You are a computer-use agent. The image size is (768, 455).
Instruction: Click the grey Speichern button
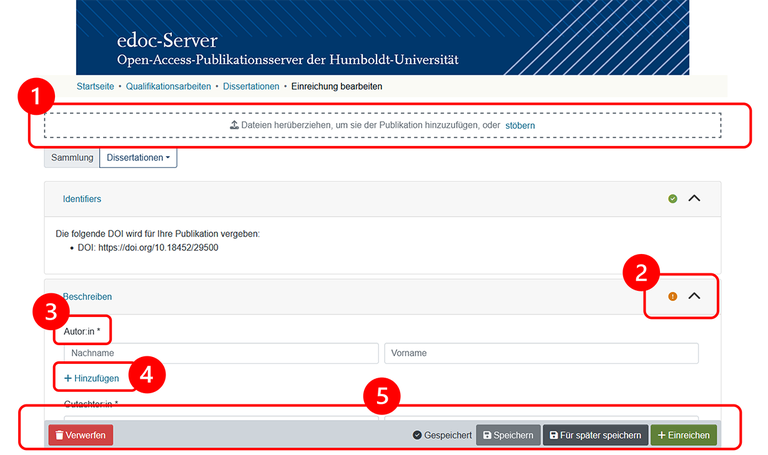click(x=508, y=436)
